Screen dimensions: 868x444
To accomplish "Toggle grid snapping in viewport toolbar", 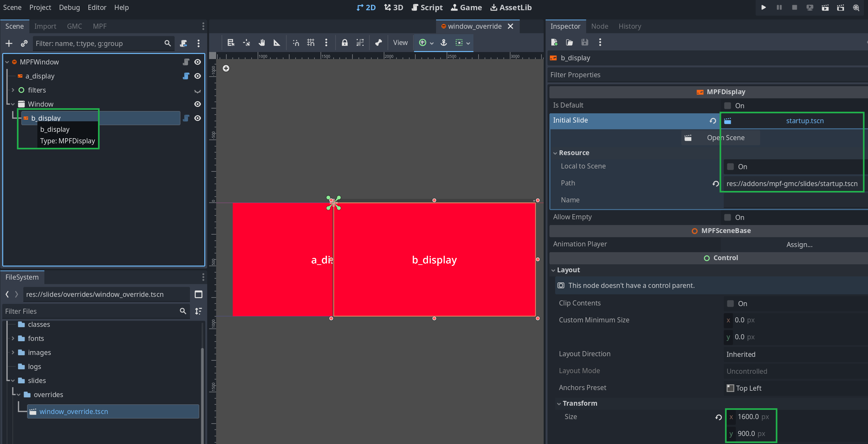I will pyautogui.click(x=311, y=43).
